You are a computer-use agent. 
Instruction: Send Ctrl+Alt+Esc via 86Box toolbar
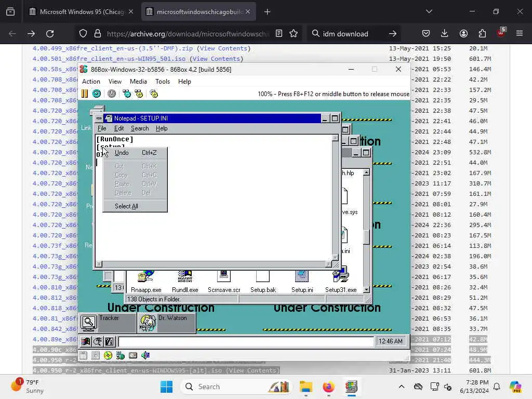(139, 94)
